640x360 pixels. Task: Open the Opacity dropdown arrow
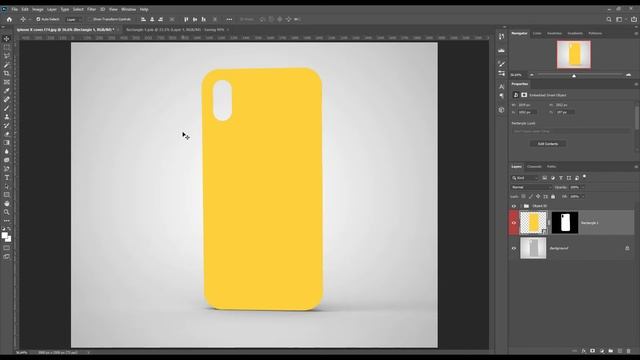583,187
